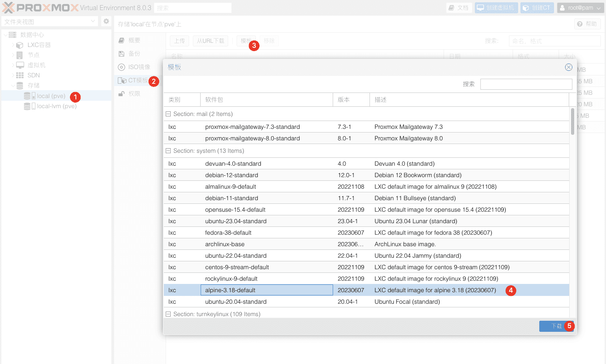Select the alpine-3.18-default row

click(x=366, y=290)
